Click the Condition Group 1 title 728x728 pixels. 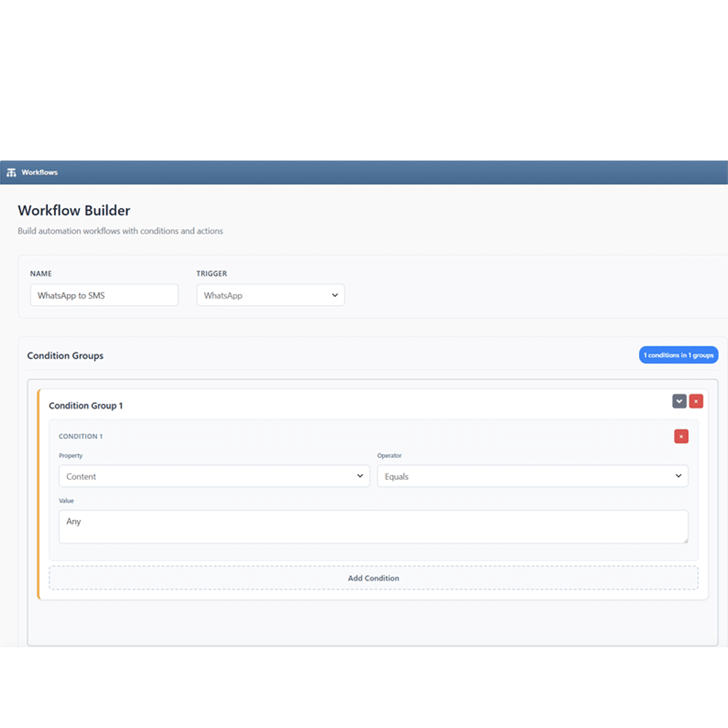point(86,405)
